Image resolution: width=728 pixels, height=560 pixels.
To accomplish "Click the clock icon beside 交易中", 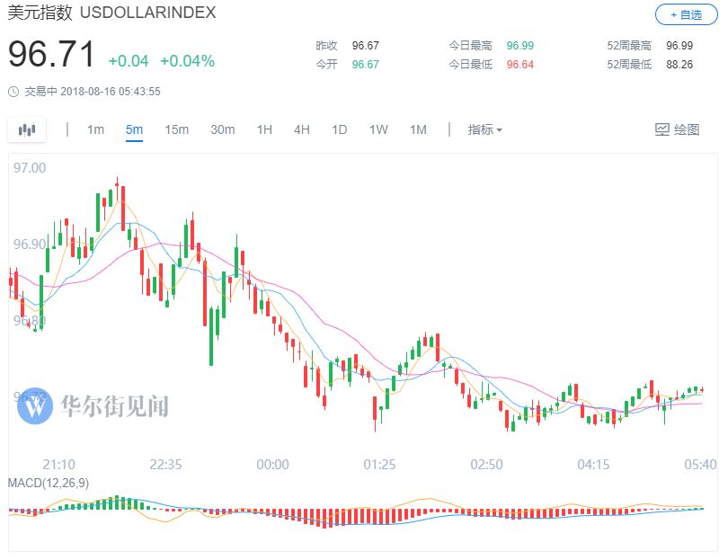I will [x=13, y=92].
